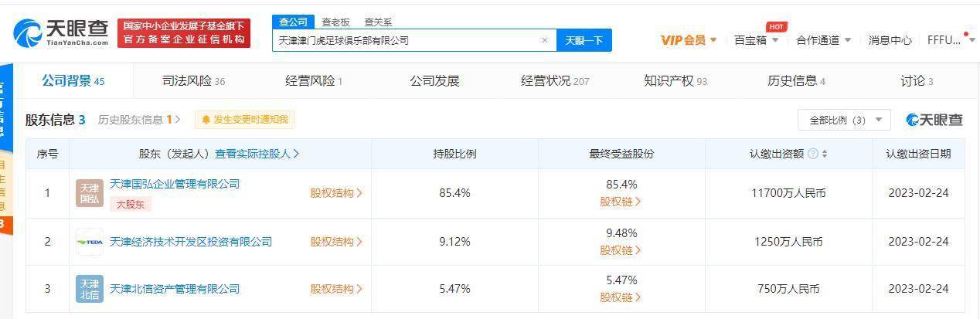
Task: Click the 天眼一下 search button
Action: (584, 40)
